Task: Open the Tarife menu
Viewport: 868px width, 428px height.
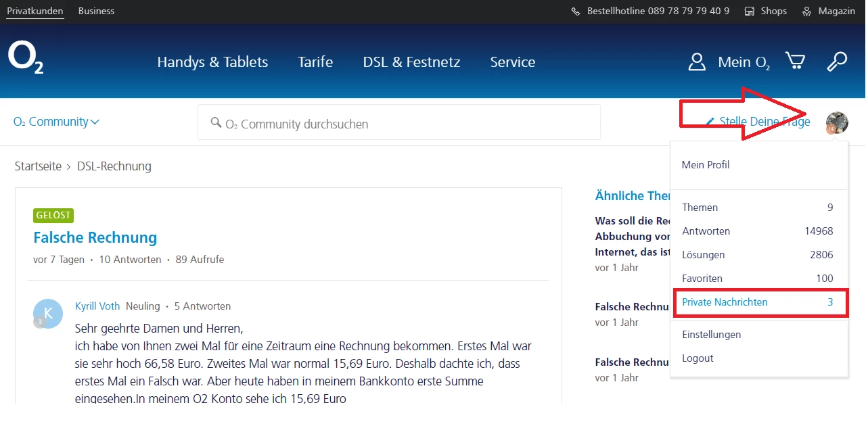Action: pyautogui.click(x=315, y=62)
